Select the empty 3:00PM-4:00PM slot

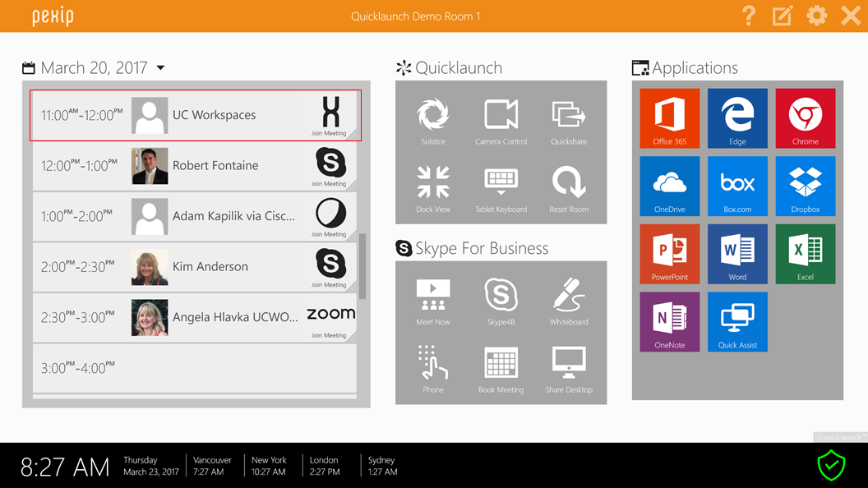pyautogui.click(x=194, y=368)
